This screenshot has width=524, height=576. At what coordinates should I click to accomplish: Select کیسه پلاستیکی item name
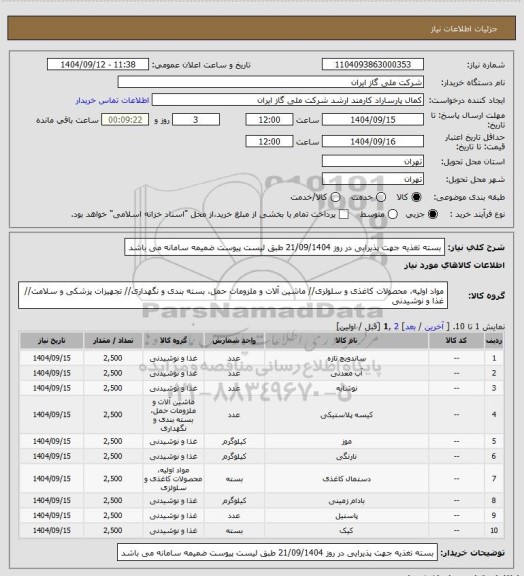[x=346, y=415]
